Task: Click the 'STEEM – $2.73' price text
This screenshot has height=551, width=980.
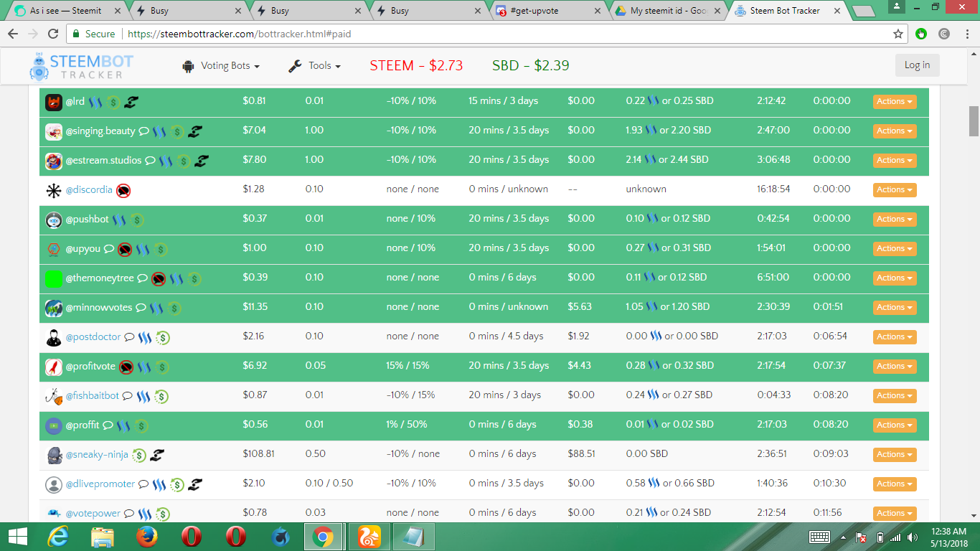Action: tap(416, 66)
